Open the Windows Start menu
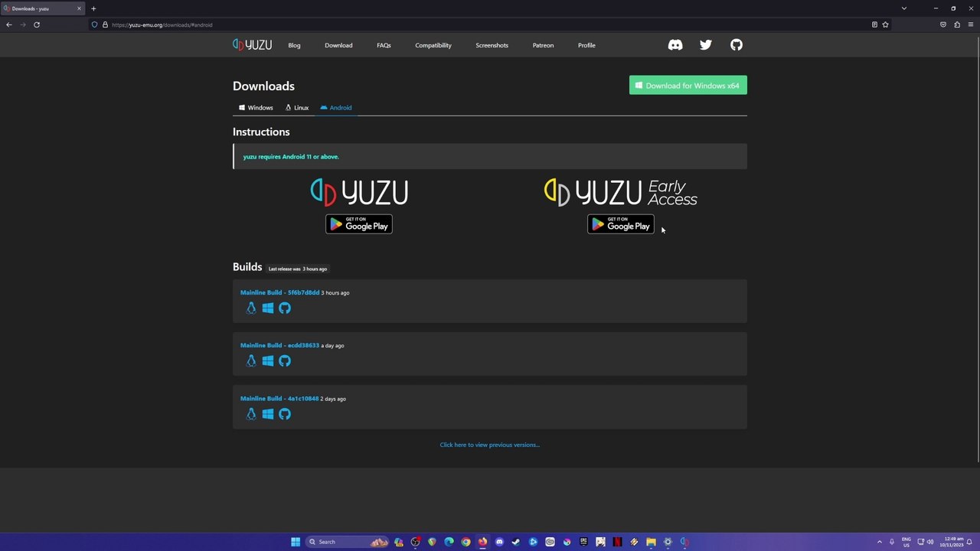 (x=296, y=542)
